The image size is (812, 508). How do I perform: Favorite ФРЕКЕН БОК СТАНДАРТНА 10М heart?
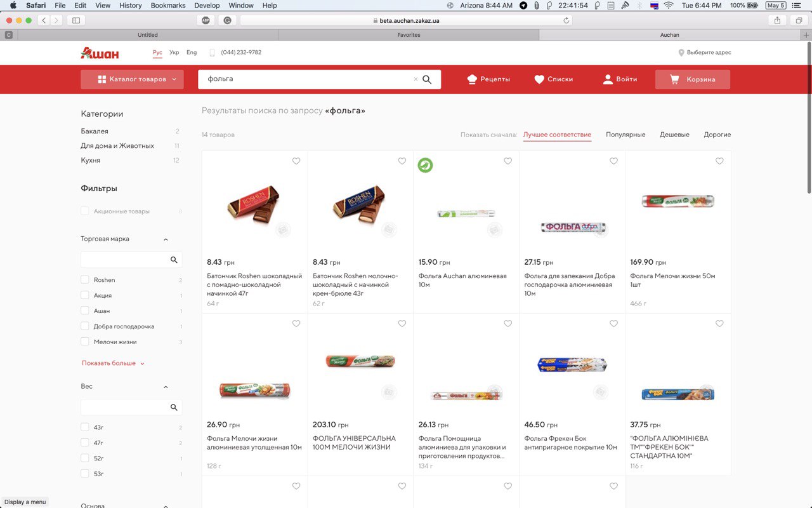tap(720, 324)
